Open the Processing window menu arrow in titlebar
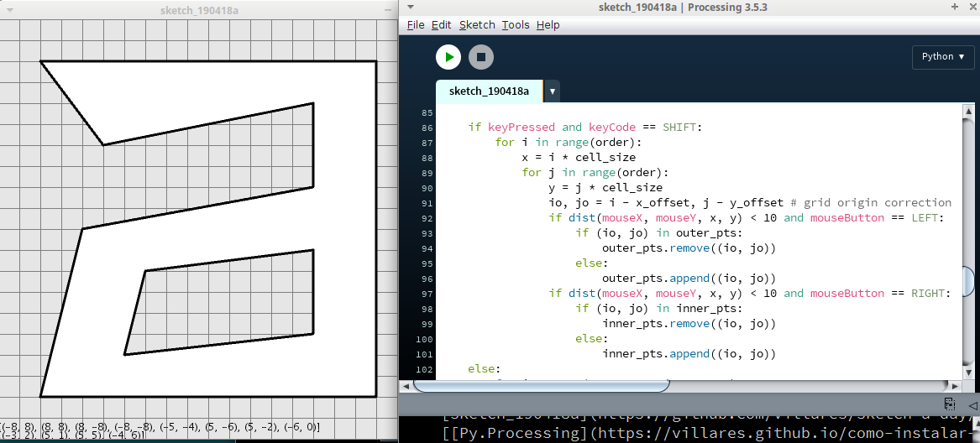 point(409,7)
